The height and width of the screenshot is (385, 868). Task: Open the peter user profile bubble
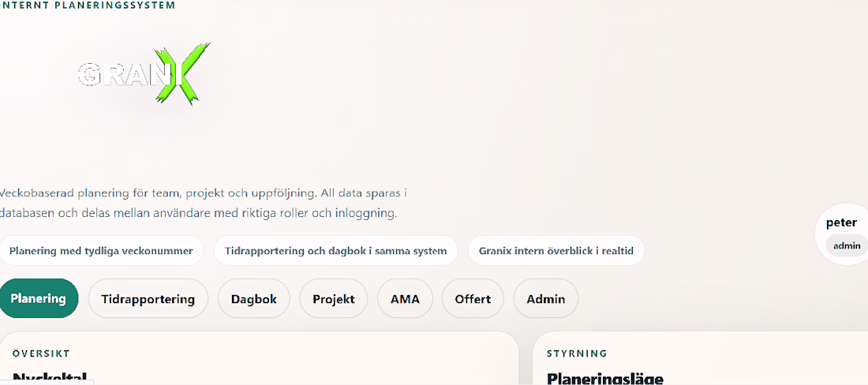tap(843, 234)
